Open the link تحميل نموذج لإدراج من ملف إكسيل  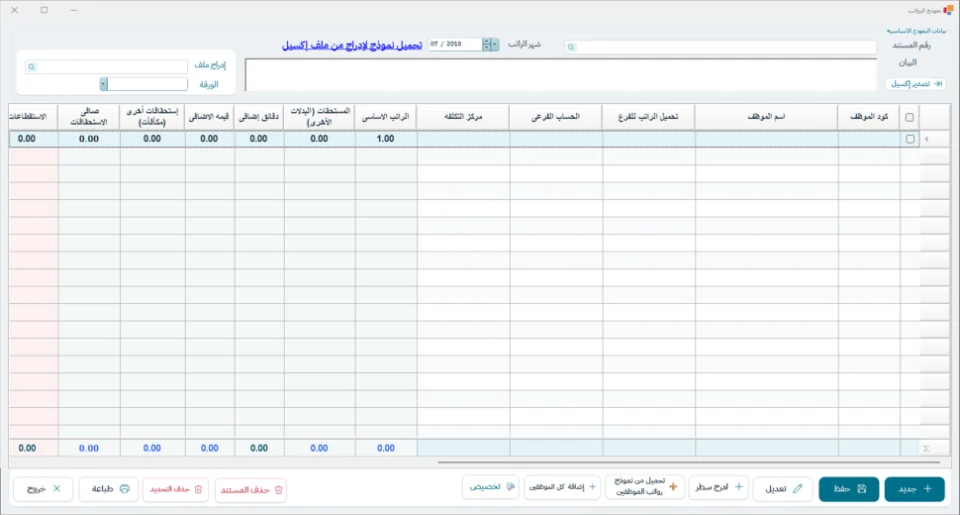pos(351,45)
